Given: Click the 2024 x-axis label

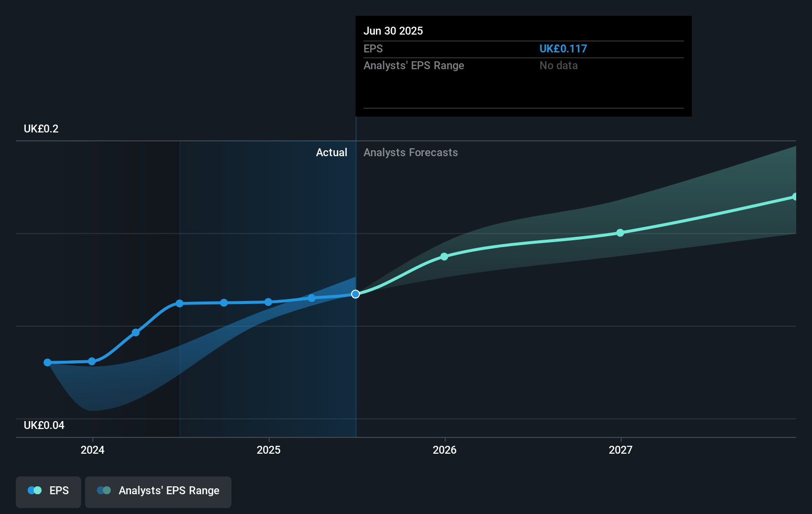Looking at the screenshot, I should (92, 450).
